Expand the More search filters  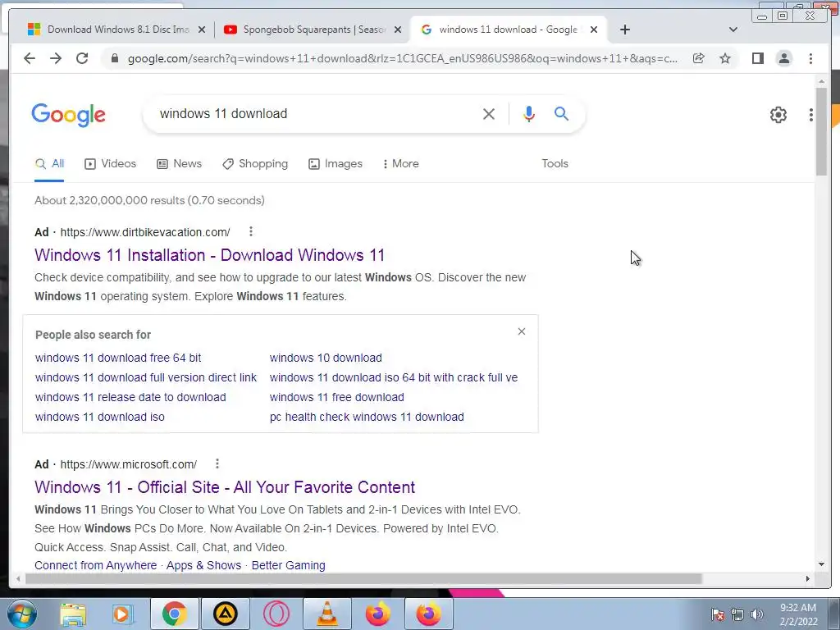tap(400, 164)
